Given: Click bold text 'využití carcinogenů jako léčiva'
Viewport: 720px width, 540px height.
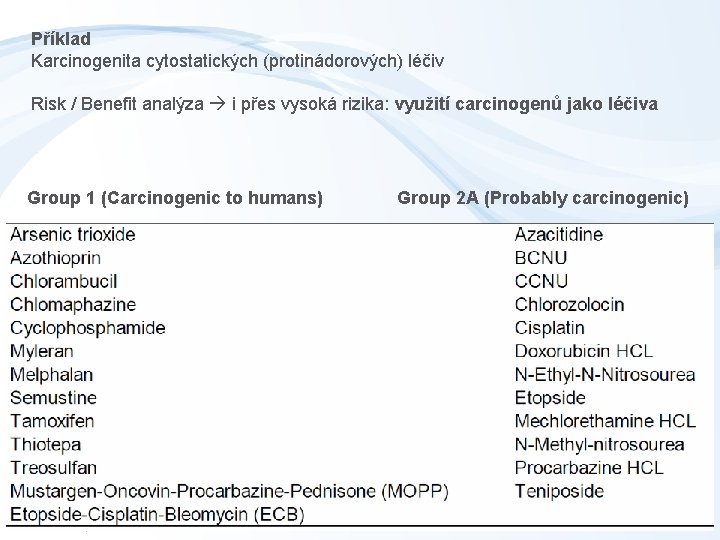Looking at the screenshot, I should pyautogui.click(x=526, y=104).
